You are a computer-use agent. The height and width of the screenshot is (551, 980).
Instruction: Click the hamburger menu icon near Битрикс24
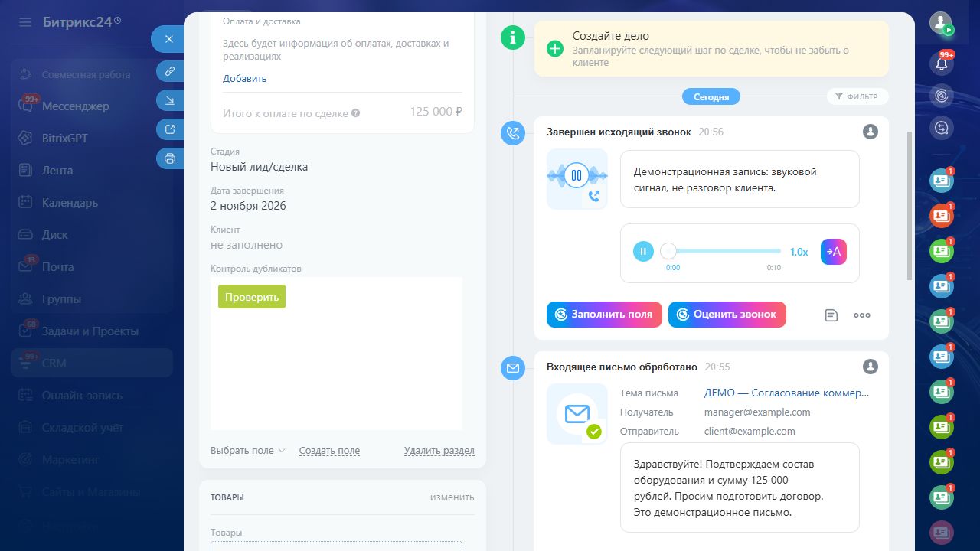[25, 22]
